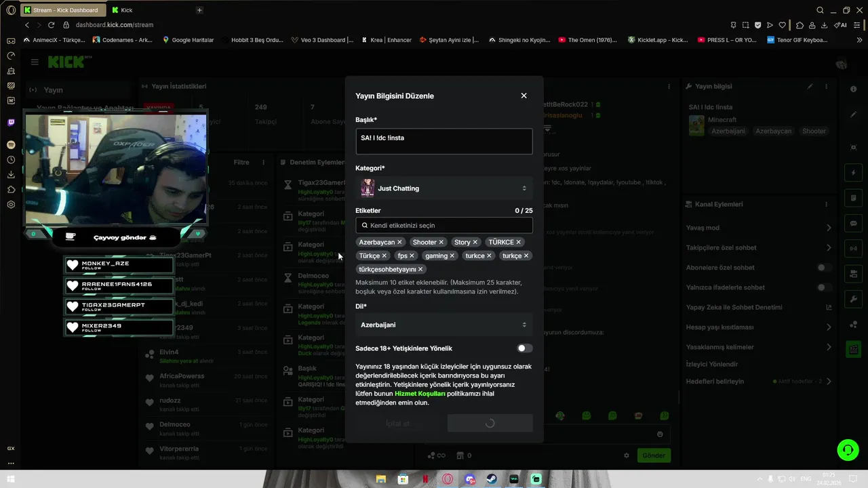This screenshot has height=488, width=868.
Task: Toggle Sadece 18+ Yetişkinlere Yönelik switch
Action: click(x=524, y=348)
